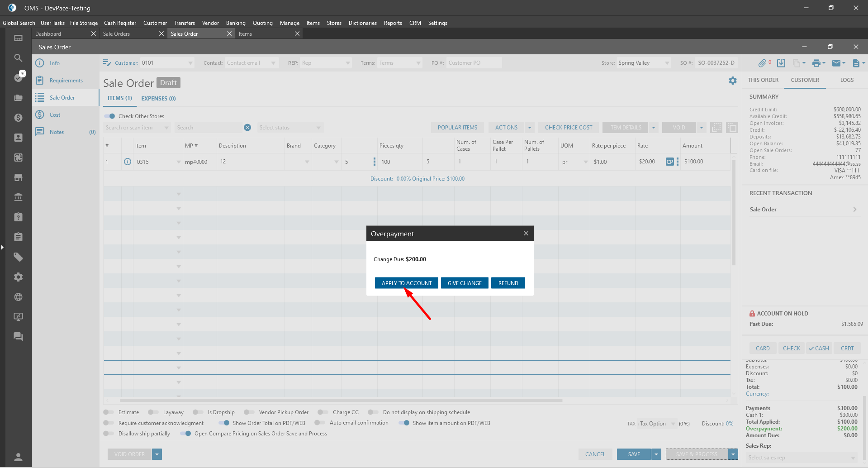The height and width of the screenshot is (468, 868).
Task: Toggle Is Dropship switch
Action: pos(198,412)
